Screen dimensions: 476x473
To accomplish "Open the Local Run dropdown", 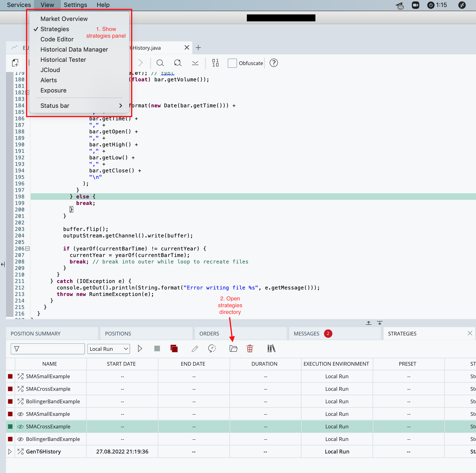I will pos(108,349).
